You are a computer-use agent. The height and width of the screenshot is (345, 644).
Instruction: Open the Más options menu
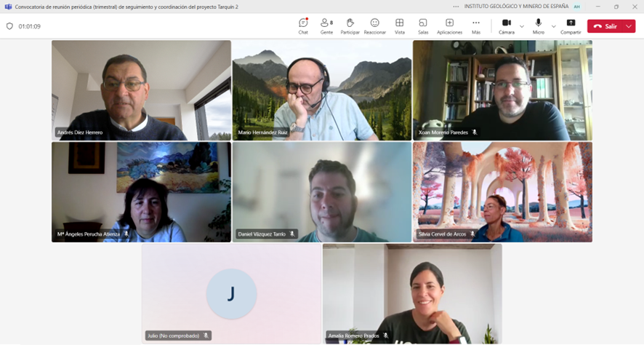(476, 25)
